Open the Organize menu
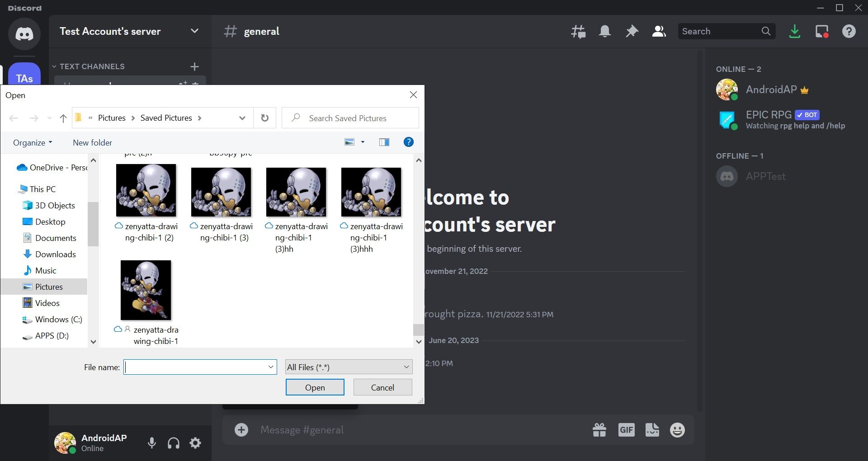The image size is (868, 461). (31, 142)
